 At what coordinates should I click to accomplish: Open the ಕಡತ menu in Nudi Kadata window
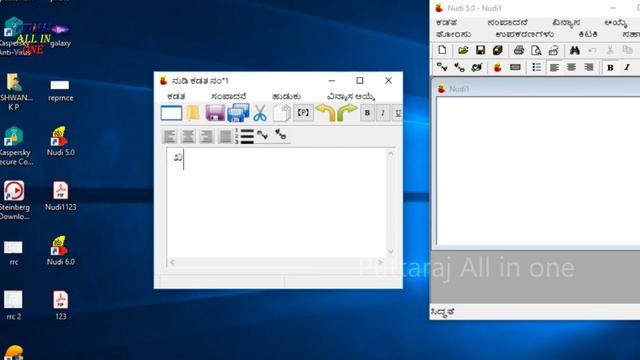[176, 96]
